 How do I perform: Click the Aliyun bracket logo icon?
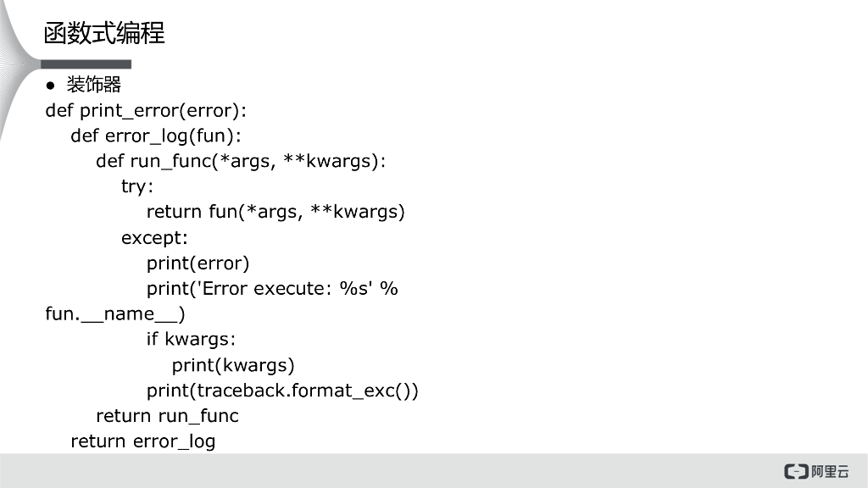[x=796, y=472]
